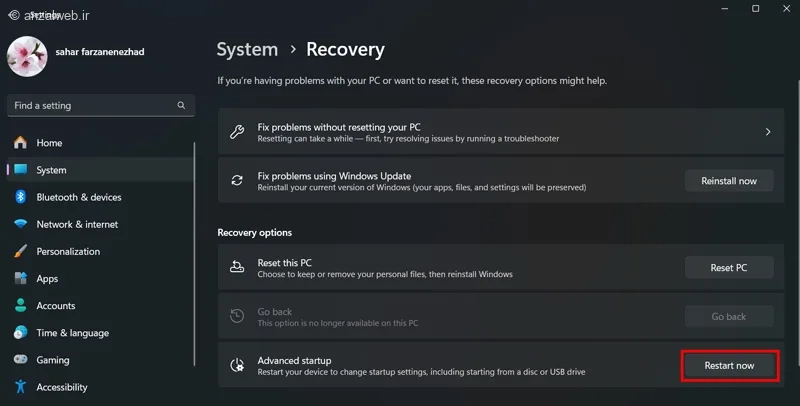The height and width of the screenshot is (406, 800).
Task: Click the user profile picture
Action: 27,57
